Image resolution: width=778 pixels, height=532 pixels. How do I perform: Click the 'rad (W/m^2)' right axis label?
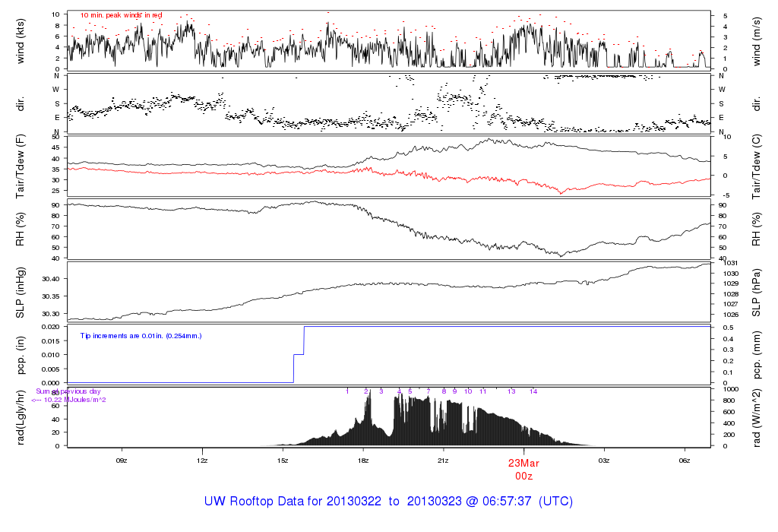(755, 417)
